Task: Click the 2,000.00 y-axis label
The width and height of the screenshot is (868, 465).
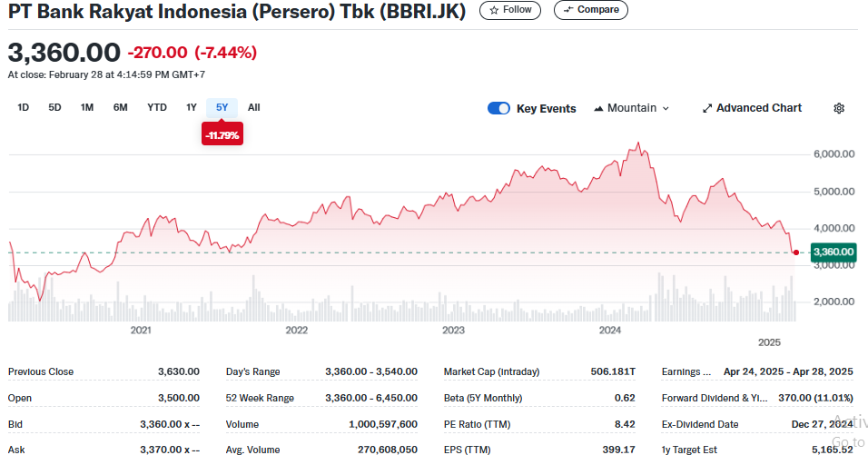Action: [x=834, y=302]
